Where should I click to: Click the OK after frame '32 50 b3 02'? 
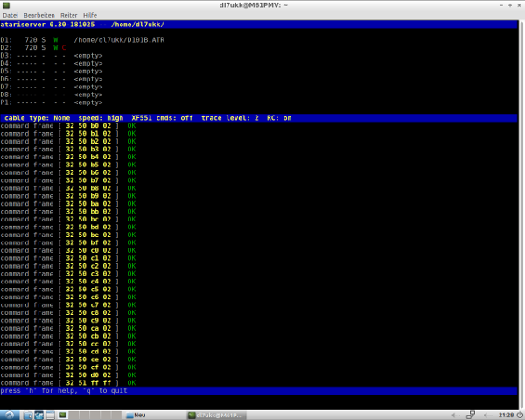tap(131, 149)
